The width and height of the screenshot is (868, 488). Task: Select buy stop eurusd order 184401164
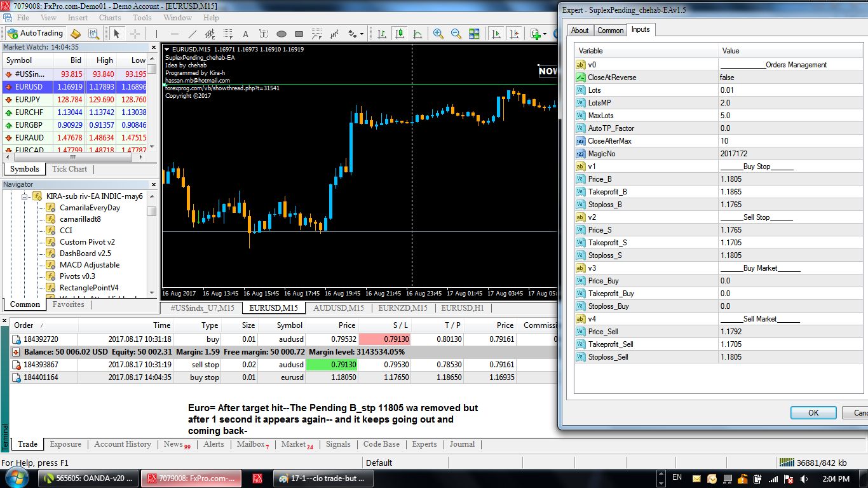pos(284,377)
